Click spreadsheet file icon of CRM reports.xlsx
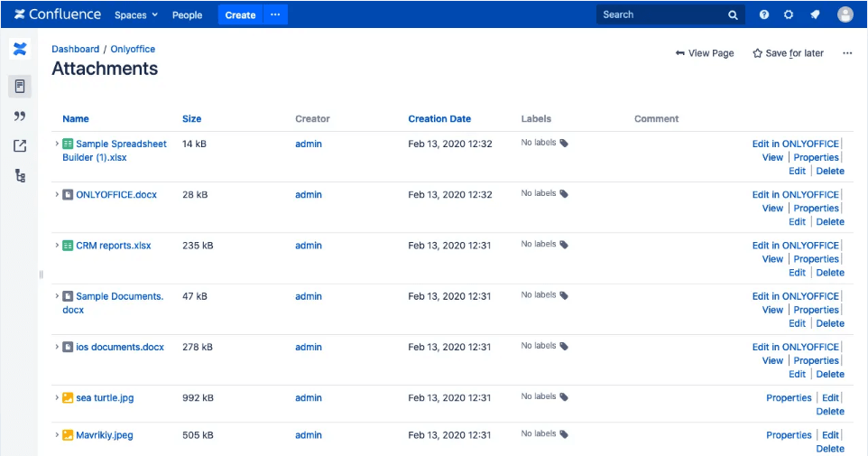The image size is (868, 456). coord(68,246)
